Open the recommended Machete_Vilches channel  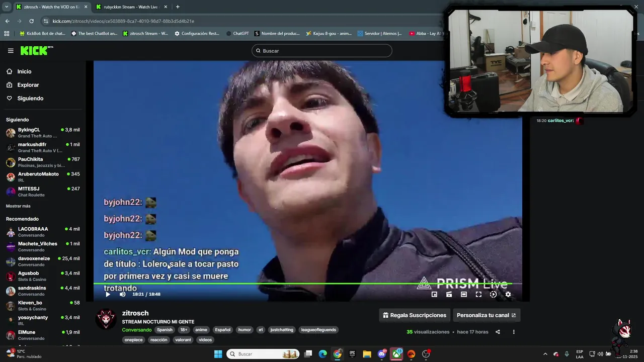(x=43, y=246)
